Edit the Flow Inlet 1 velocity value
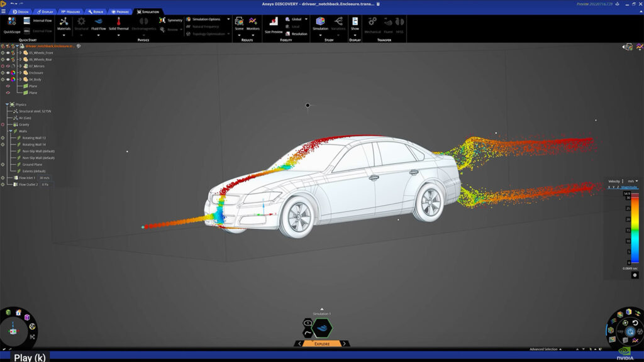The height and width of the screenshot is (362, 644). (44, 178)
